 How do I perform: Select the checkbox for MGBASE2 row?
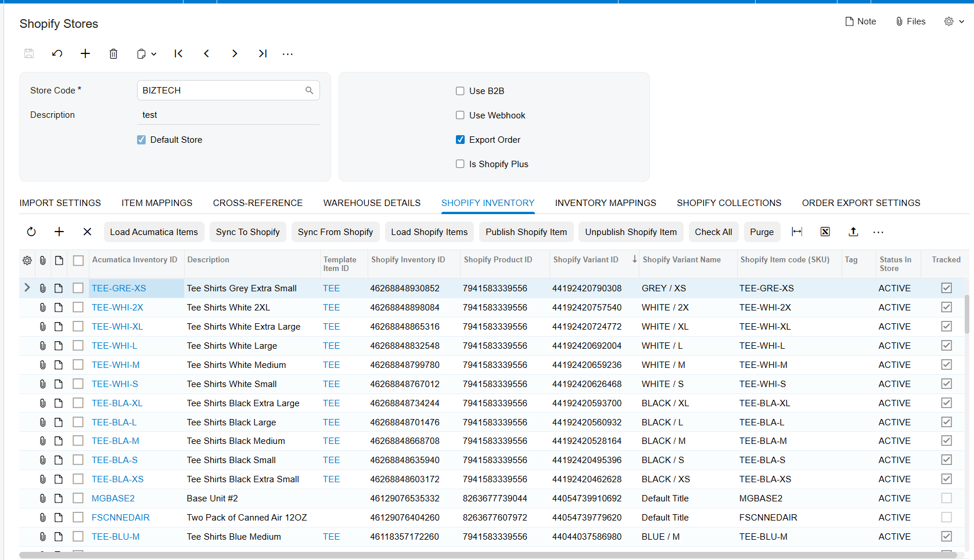coord(78,498)
